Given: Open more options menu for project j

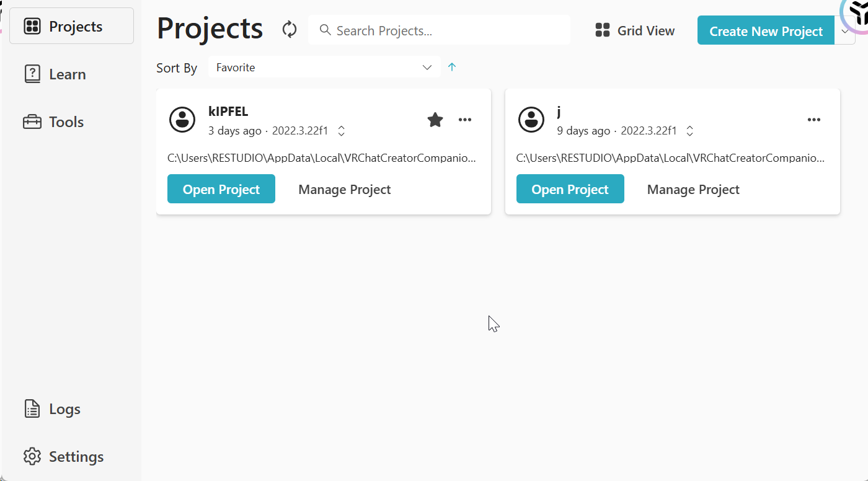Looking at the screenshot, I should [x=813, y=120].
